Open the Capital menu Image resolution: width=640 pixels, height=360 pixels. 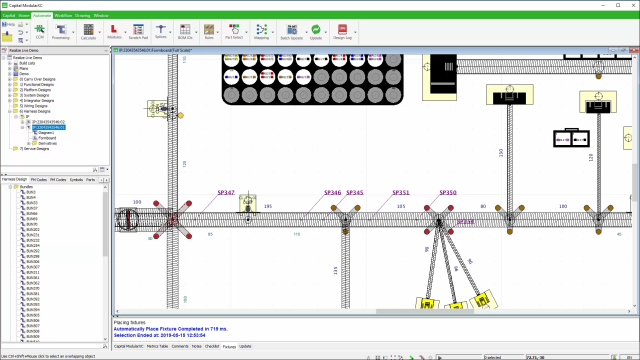tap(9, 16)
